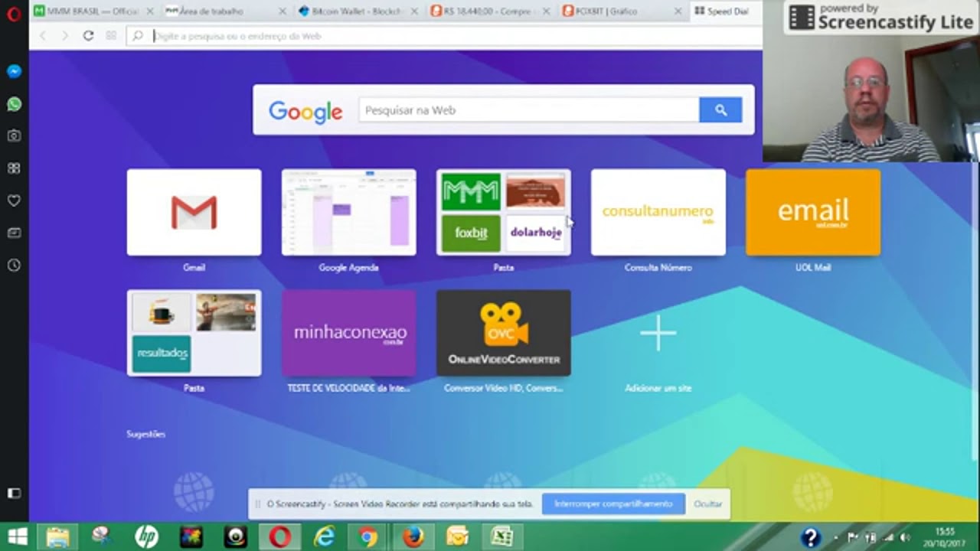This screenshot has width=980, height=551.
Task: Launch Internet Explorer from the taskbar
Action: tap(325, 536)
